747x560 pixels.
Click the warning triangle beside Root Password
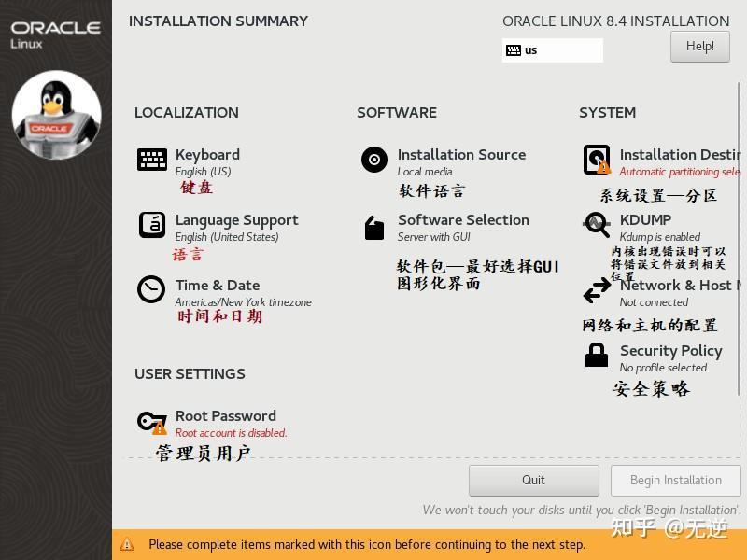tap(162, 431)
